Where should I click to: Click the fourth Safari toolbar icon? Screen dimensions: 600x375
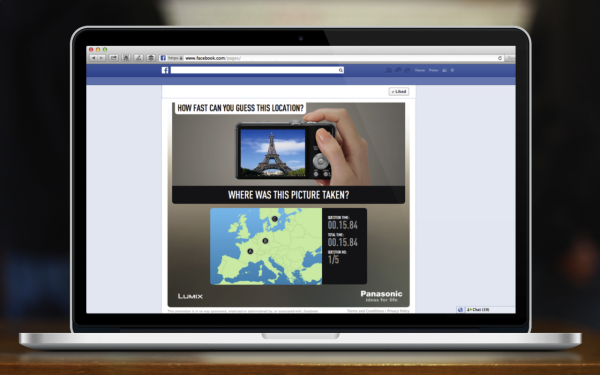point(126,58)
